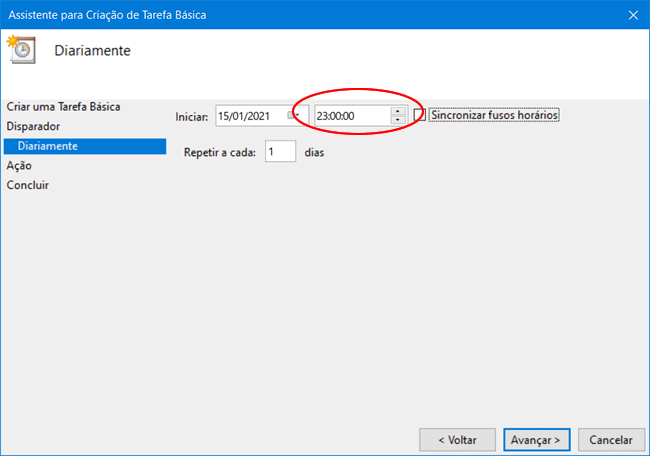This screenshot has width=650, height=456.
Task: Click the start date field 15/01/2021
Action: (246, 116)
